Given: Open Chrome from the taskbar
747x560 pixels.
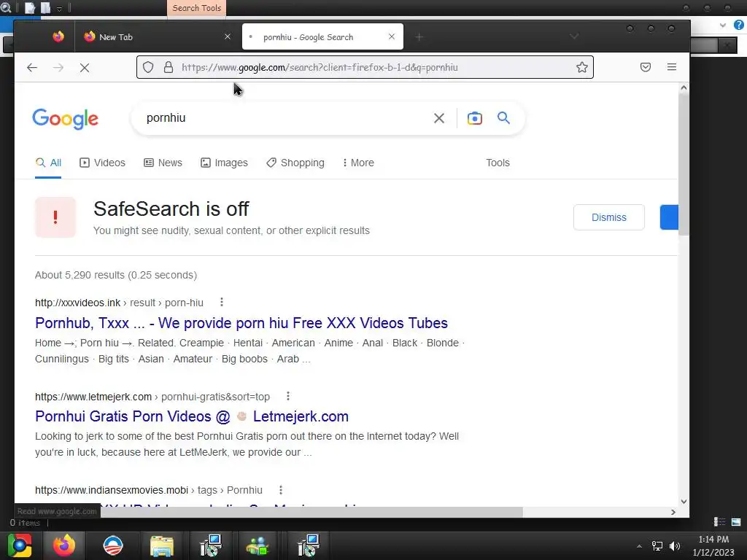Looking at the screenshot, I should [x=20, y=545].
